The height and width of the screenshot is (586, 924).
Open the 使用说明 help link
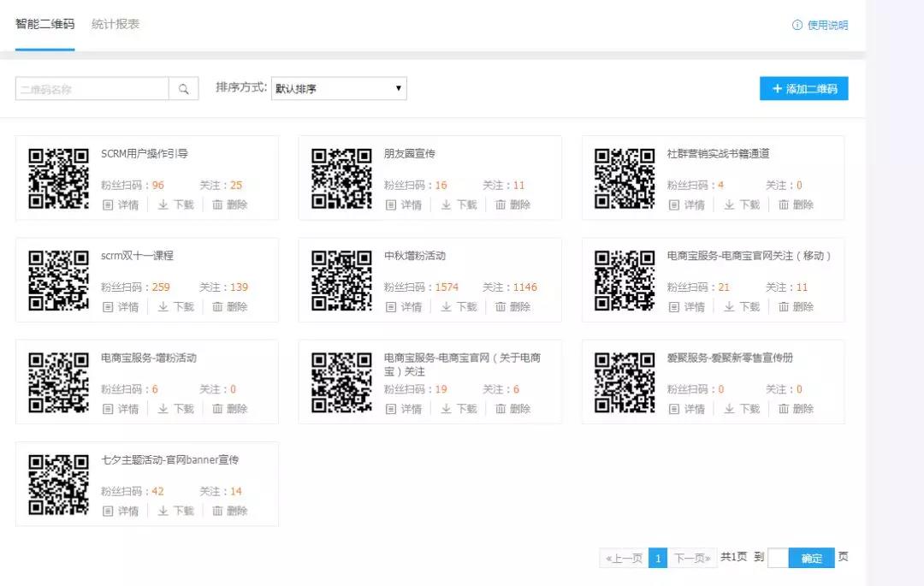point(820,25)
